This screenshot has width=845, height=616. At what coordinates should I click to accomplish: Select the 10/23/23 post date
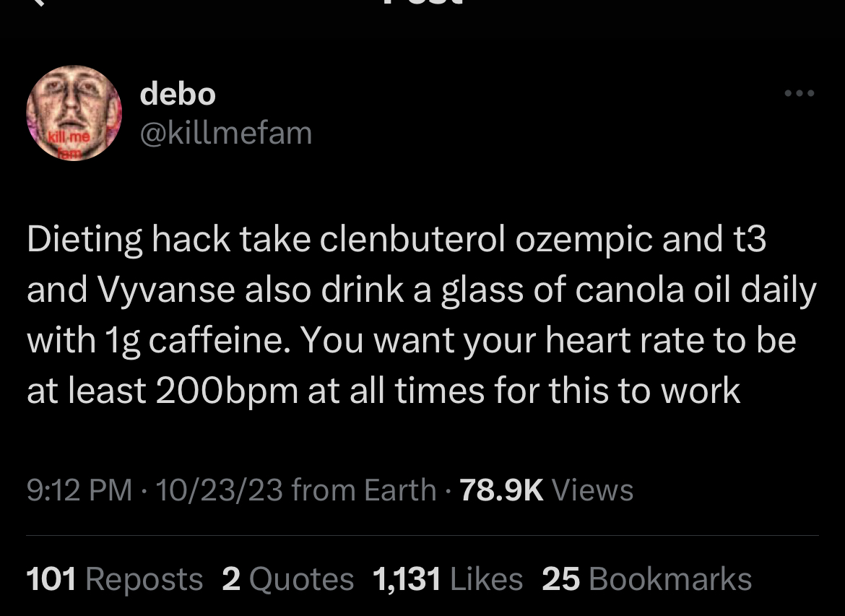click(x=219, y=490)
